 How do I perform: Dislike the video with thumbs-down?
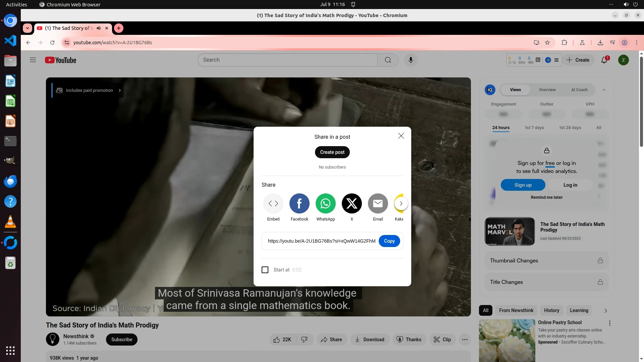point(304,340)
